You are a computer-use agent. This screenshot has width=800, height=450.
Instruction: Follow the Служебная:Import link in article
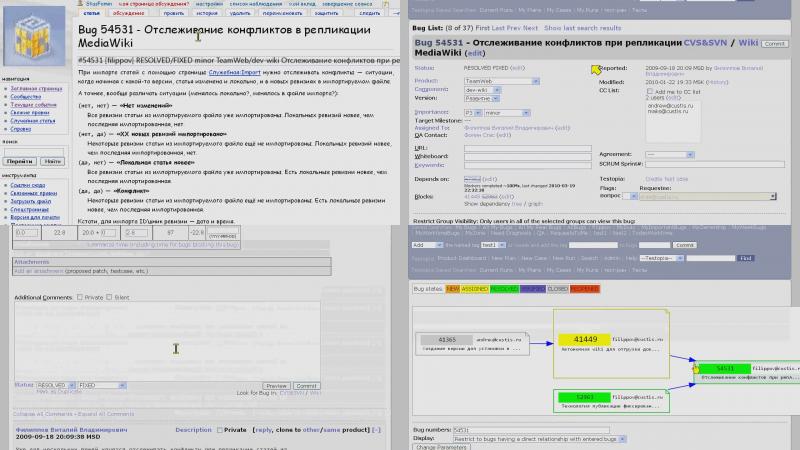[234, 73]
